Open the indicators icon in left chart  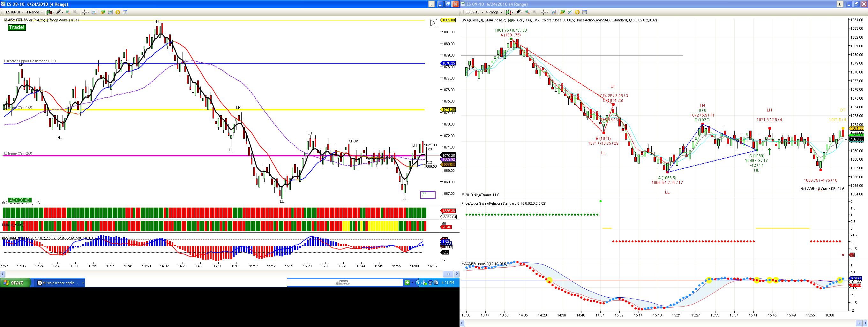point(103,12)
